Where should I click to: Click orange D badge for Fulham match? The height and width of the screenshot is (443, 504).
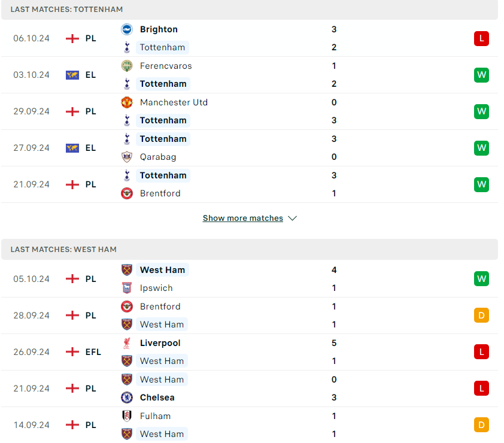pyautogui.click(x=481, y=425)
